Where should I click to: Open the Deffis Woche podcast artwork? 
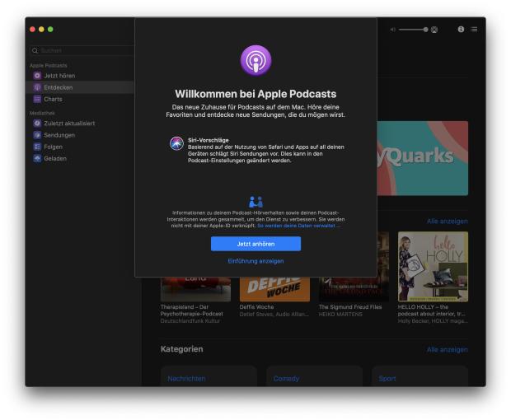click(274, 289)
